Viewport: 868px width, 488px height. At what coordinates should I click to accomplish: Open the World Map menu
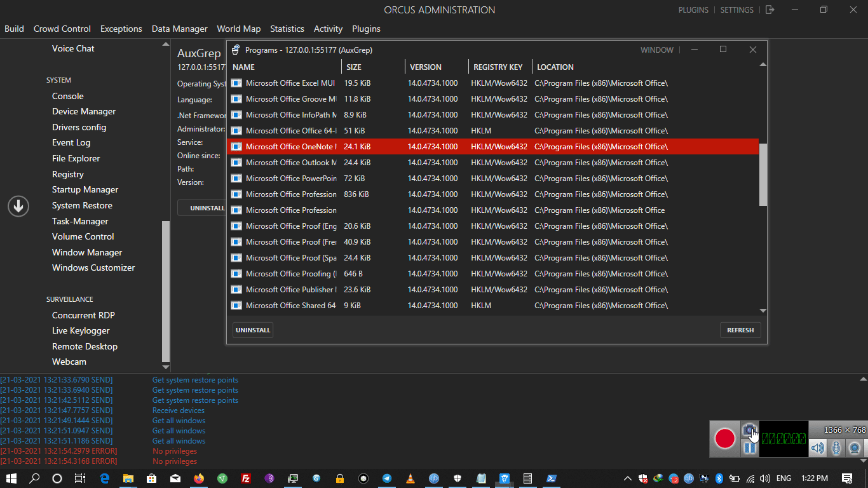238,29
